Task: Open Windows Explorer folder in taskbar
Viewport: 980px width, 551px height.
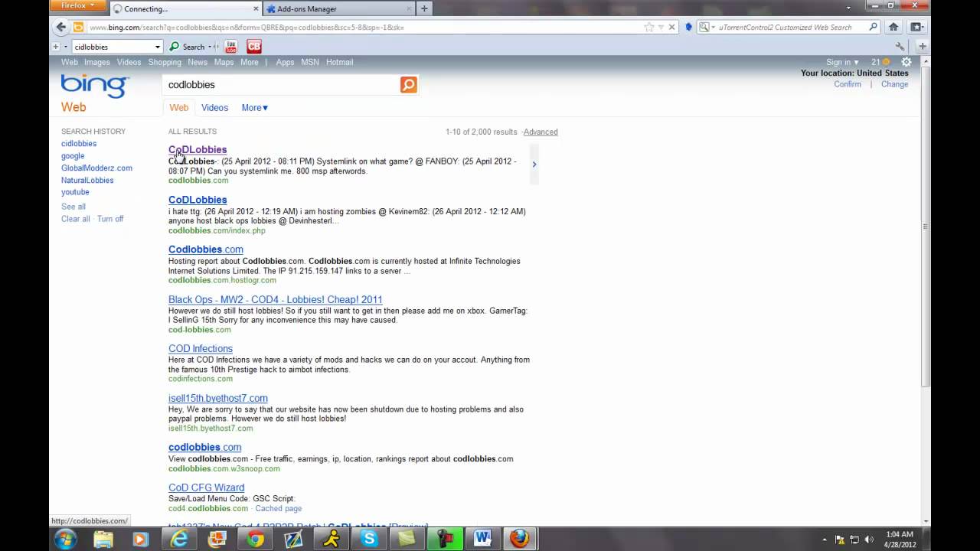Action: 103,539
